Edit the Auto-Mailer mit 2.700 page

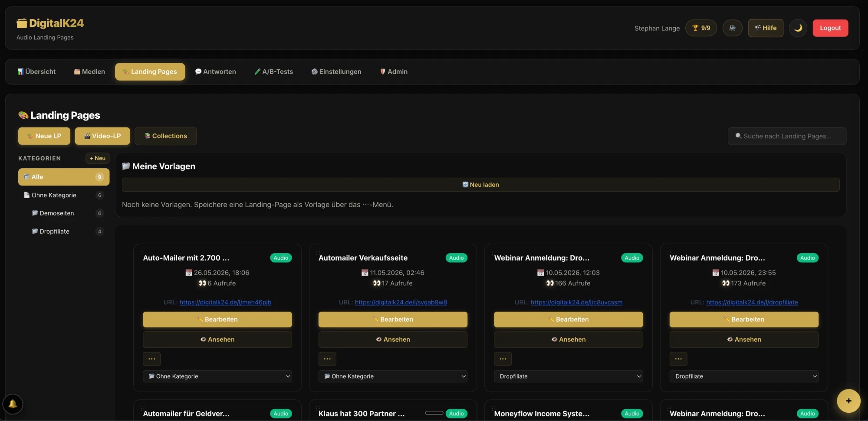click(217, 320)
